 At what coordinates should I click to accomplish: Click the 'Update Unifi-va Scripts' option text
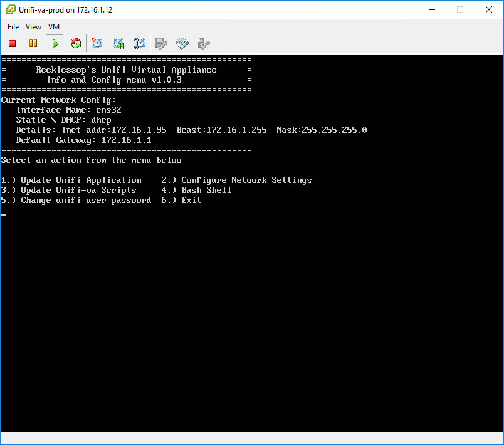(78, 190)
